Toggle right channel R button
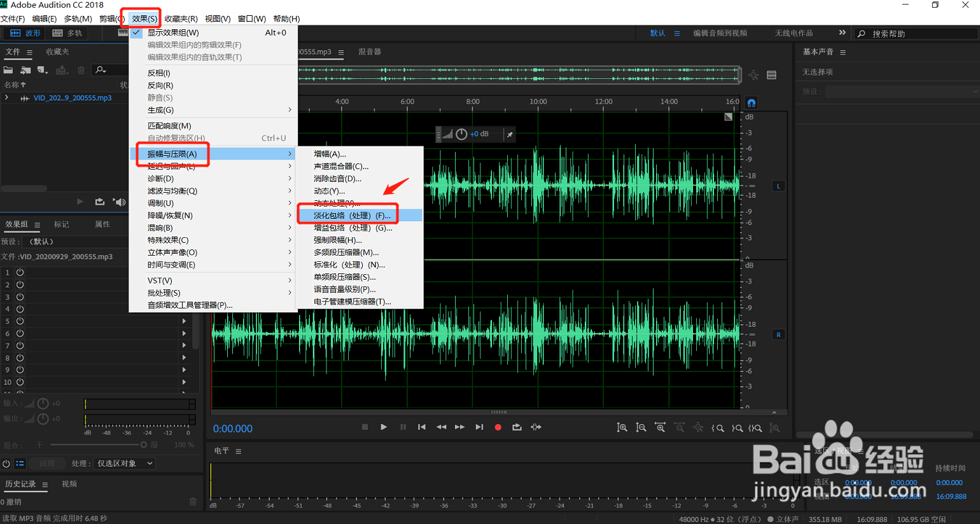This screenshot has height=524, width=980. click(778, 334)
